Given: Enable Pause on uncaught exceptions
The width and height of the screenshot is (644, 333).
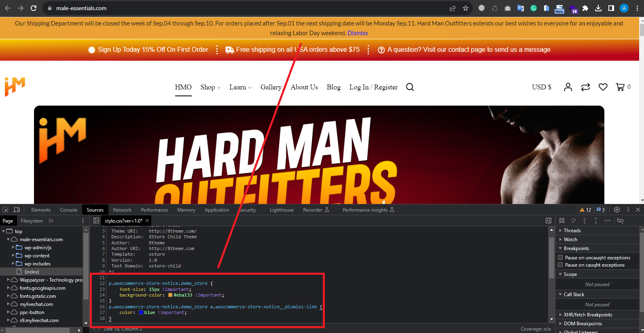Looking at the screenshot, I should coord(560,257).
